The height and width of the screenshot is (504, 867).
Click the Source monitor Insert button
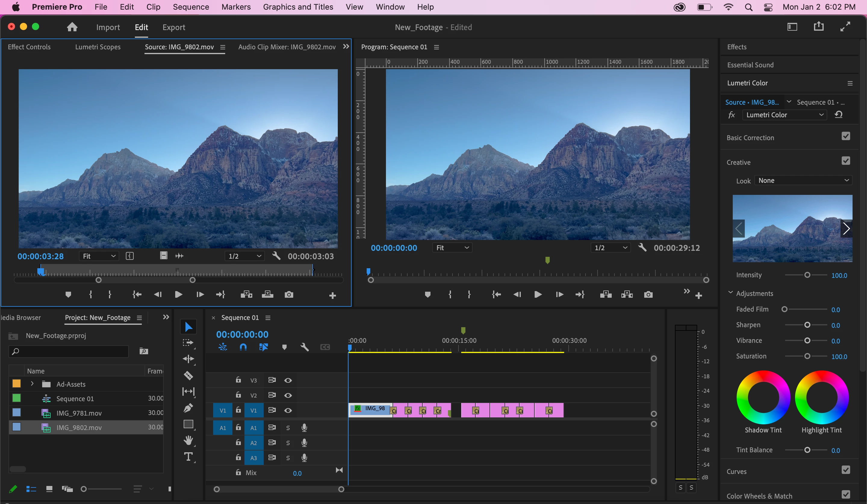pos(246,295)
